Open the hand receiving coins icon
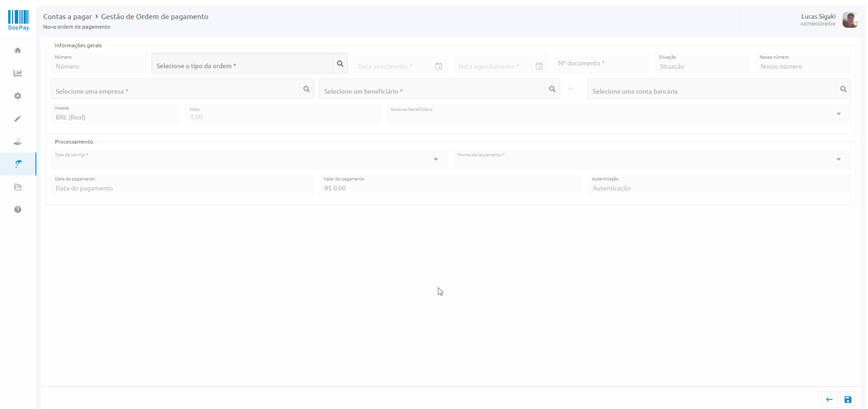The width and height of the screenshot is (868, 409). pos(18,141)
